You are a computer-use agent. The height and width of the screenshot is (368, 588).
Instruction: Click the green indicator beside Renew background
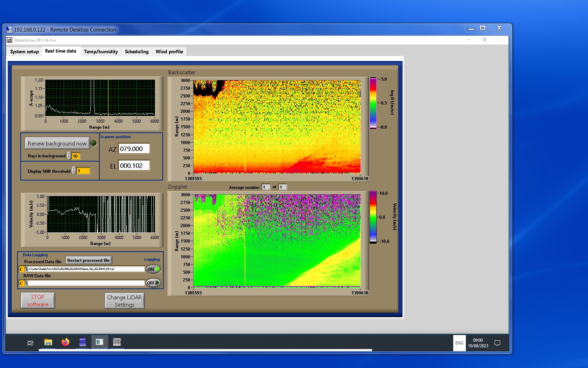tap(94, 143)
